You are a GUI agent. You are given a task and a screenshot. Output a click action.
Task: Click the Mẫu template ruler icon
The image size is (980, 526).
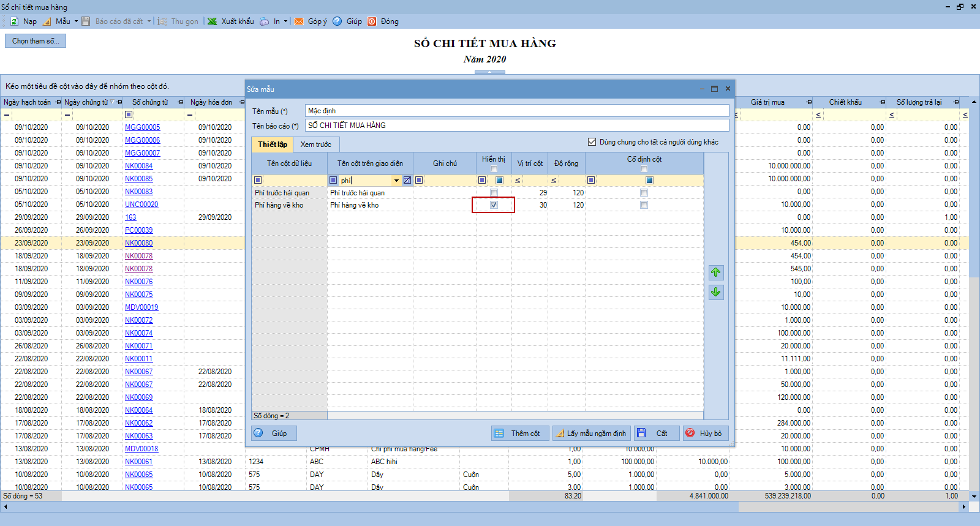pos(47,21)
